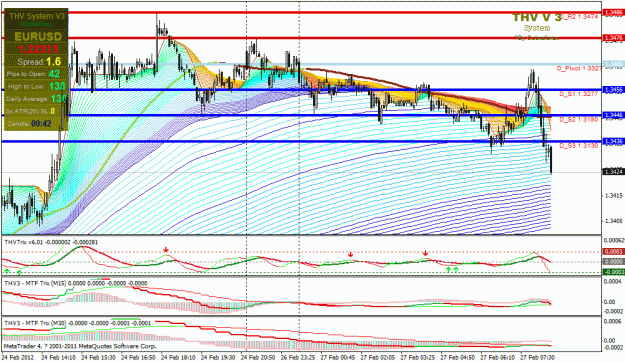625x362 pixels.
Task: Click the MetaTrader 4 MetaQuotes copyright text
Action: point(80,346)
